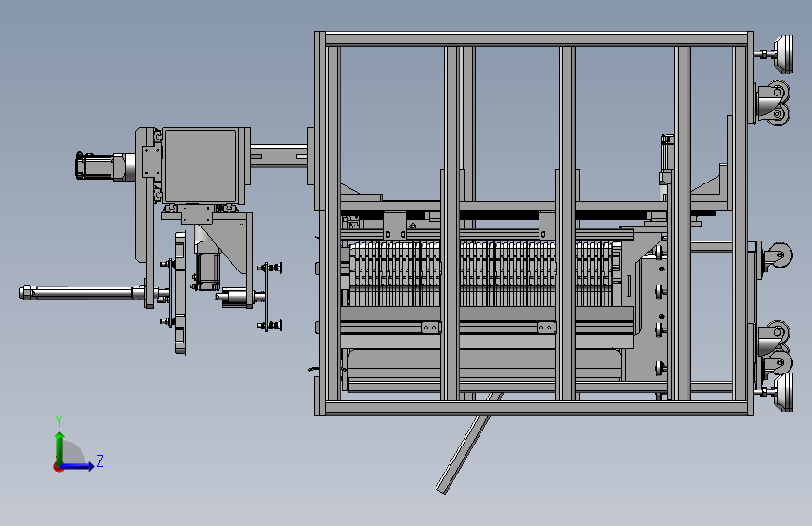Click the red origin ball of the triad

click(x=58, y=467)
